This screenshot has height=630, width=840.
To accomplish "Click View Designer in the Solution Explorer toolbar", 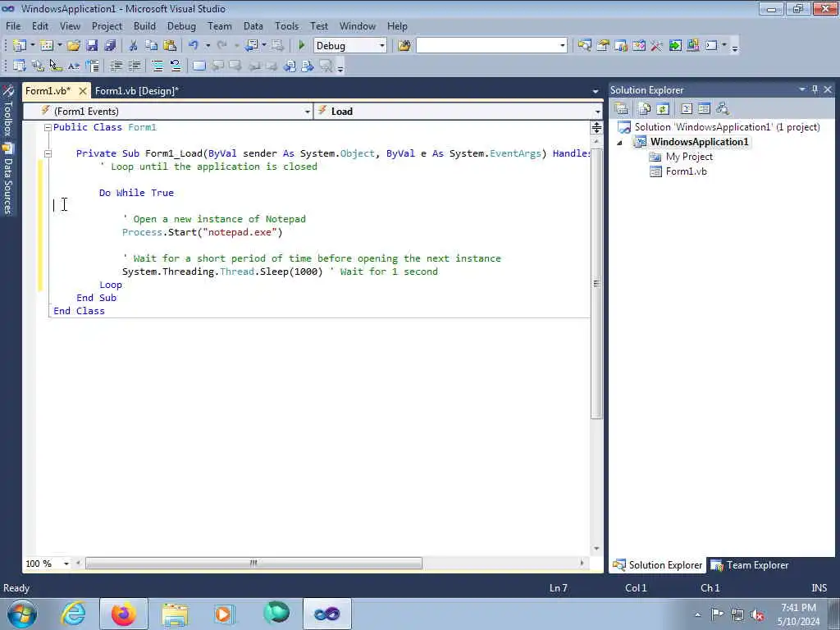I will click(704, 109).
